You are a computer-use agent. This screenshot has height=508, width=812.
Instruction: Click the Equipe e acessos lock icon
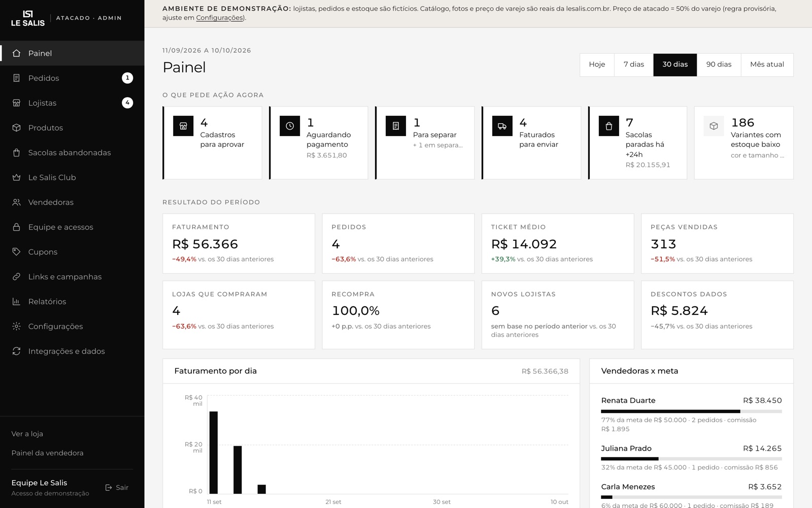pyautogui.click(x=16, y=227)
